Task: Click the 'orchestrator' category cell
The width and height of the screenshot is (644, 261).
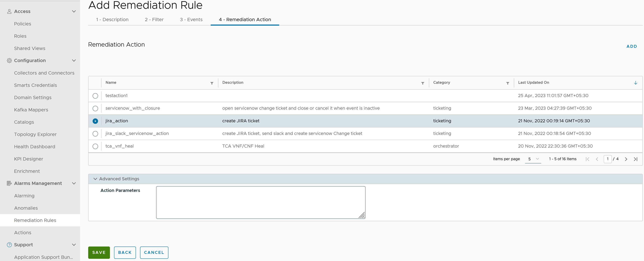Action: tap(446, 146)
